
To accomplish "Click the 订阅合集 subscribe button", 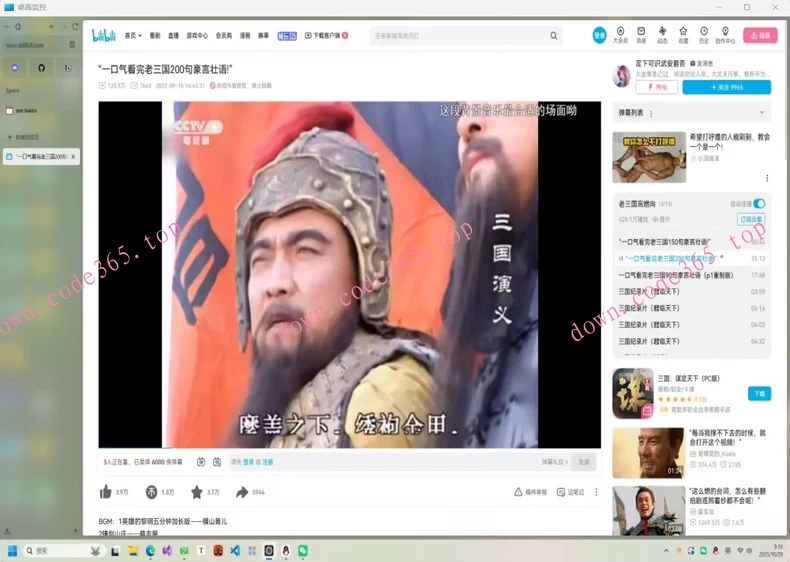I will [751, 219].
